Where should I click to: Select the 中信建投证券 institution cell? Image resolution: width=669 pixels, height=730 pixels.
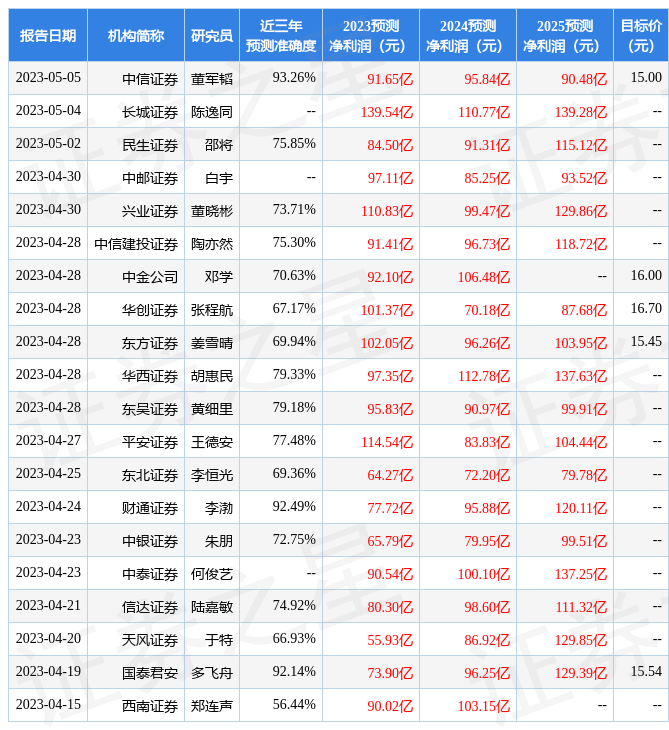pos(136,244)
